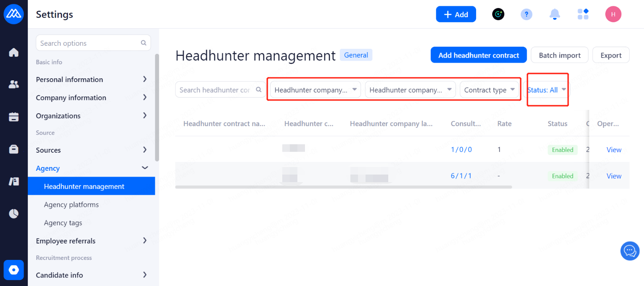Open the apps grid icon in header
The width and height of the screenshot is (644, 286).
583,14
